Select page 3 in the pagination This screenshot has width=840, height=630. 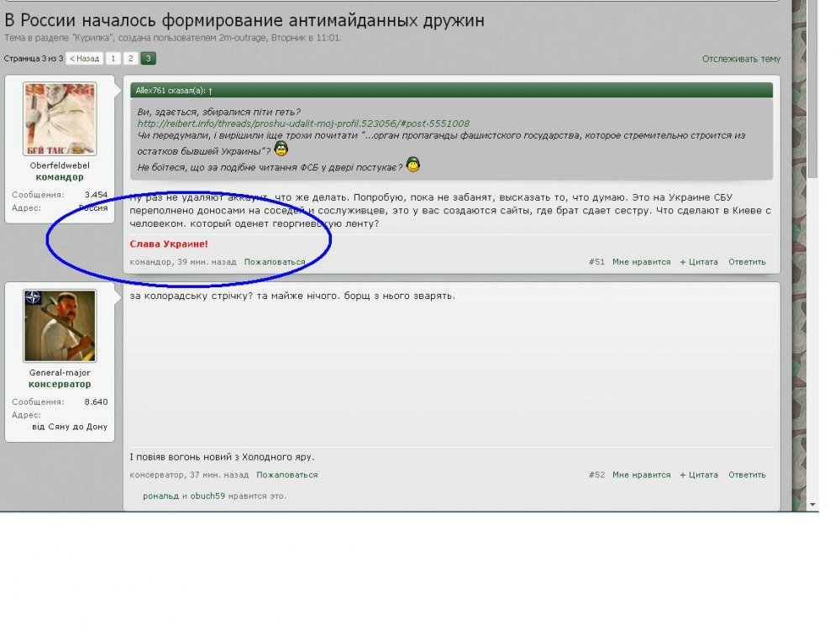coord(149,59)
